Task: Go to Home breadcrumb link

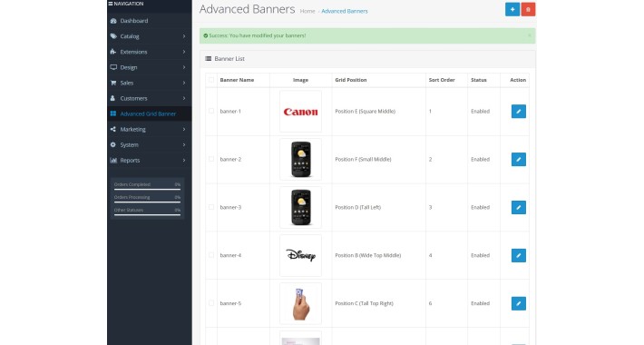Action: 307,11
